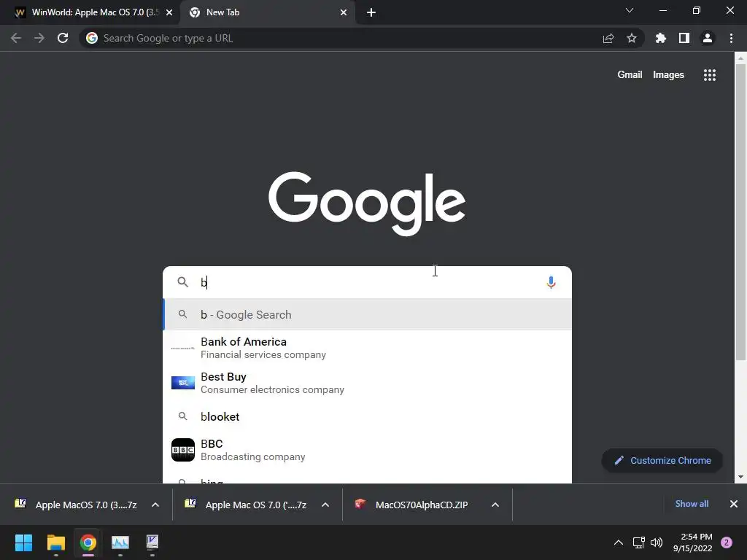
Task: Open downloaded Apple Mac OS 7.0 ('....7z file
Action: pos(248,505)
